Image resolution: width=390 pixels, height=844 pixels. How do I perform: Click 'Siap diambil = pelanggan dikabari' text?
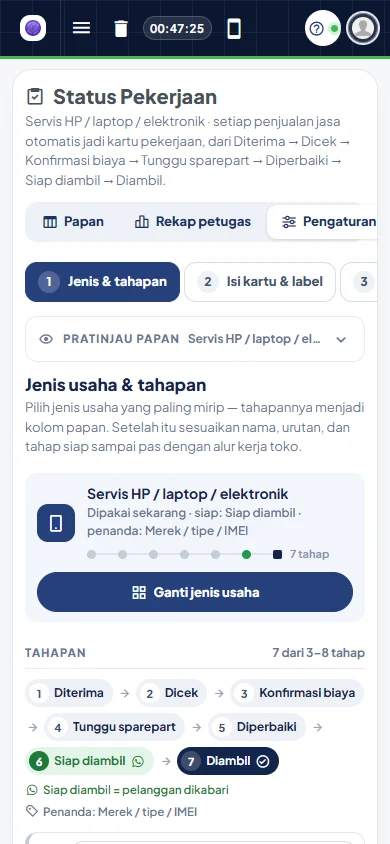click(136, 790)
